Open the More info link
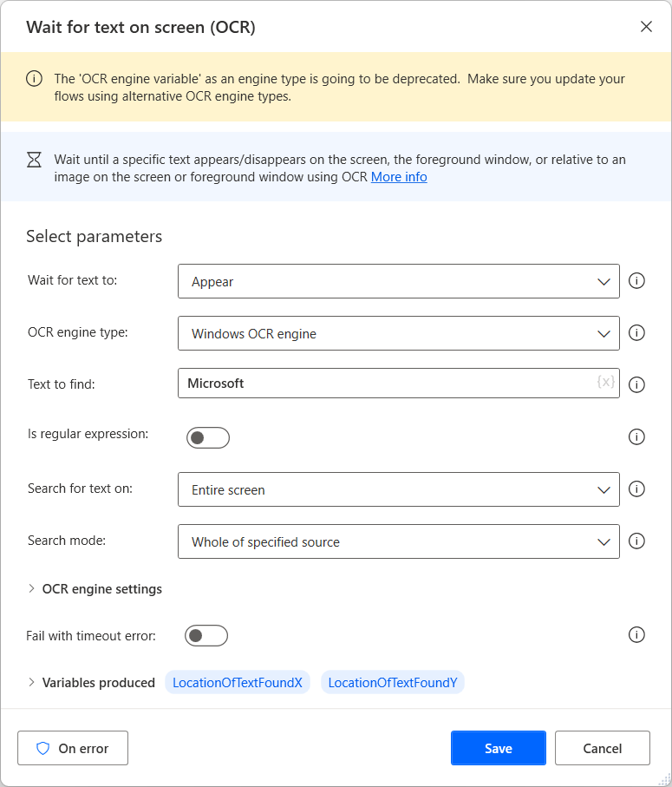 pos(399,176)
